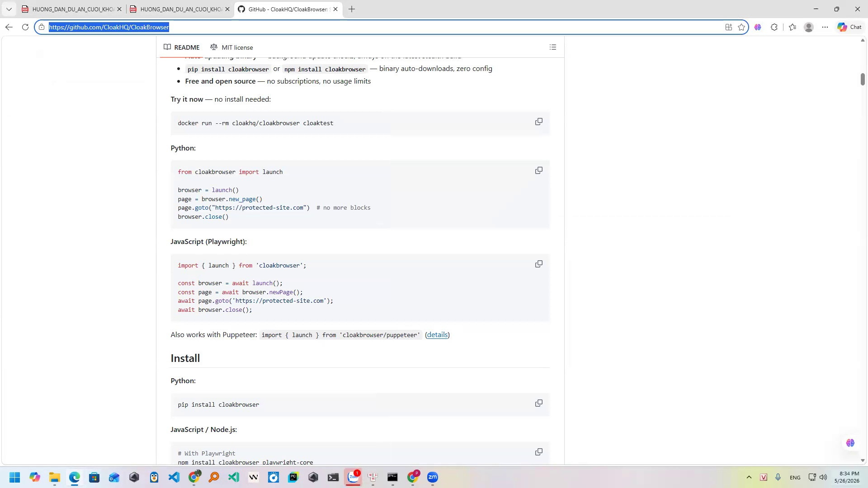868x488 pixels.
Task: Open the Favorites list
Action: coord(793,27)
